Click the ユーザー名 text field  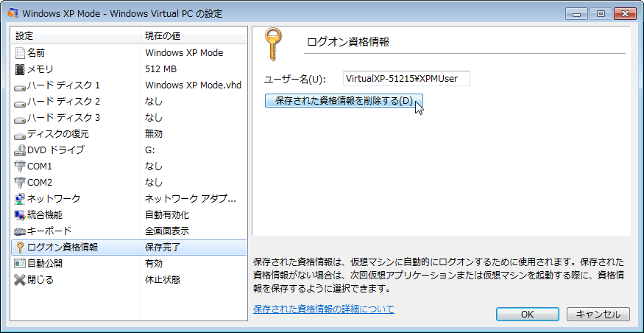[x=406, y=79]
